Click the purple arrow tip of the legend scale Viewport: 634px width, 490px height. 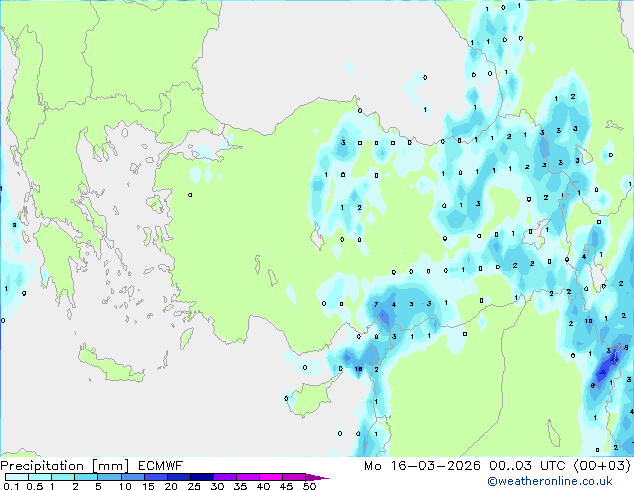pyautogui.click(x=317, y=477)
